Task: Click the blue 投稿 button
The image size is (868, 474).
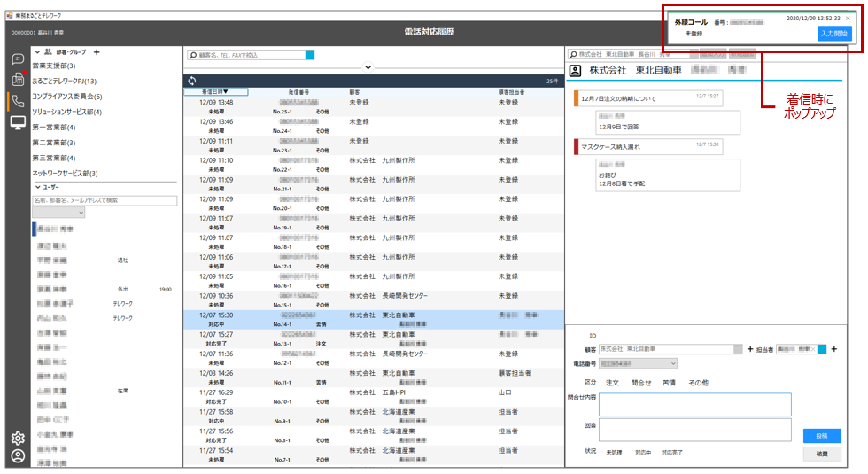Action: 822,436
